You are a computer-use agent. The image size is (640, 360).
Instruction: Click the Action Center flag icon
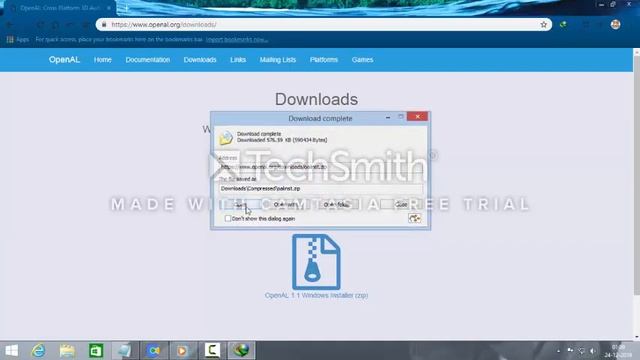pos(570,350)
